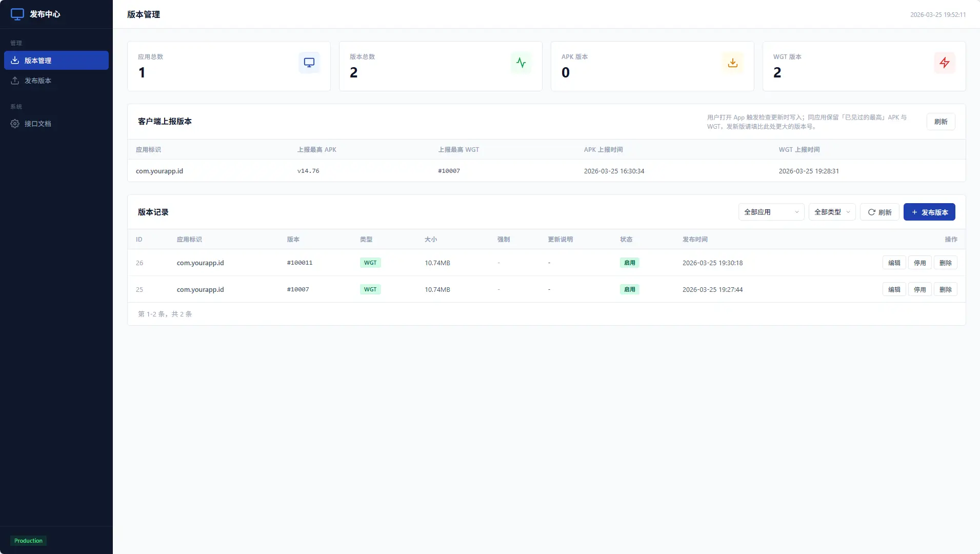Click the download icon on APK 版本 card
Image resolution: width=980 pixels, height=554 pixels.
(733, 63)
